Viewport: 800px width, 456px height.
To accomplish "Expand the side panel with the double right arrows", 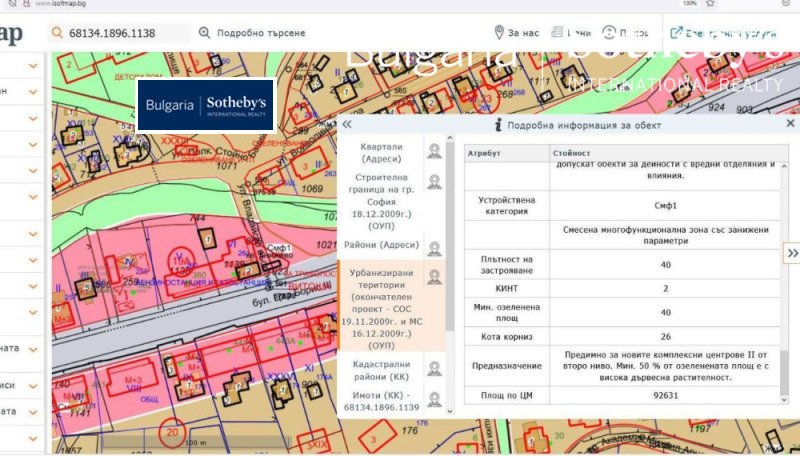I will coord(791,253).
